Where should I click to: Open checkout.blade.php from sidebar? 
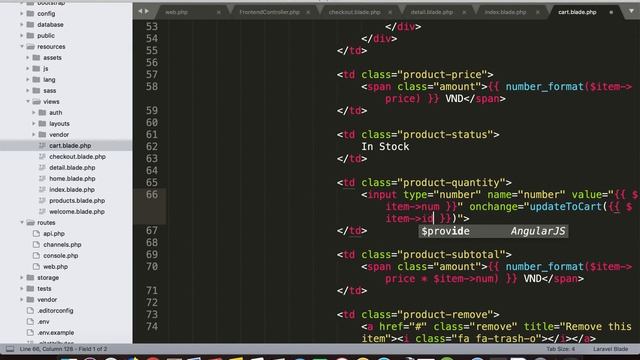(x=77, y=157)
